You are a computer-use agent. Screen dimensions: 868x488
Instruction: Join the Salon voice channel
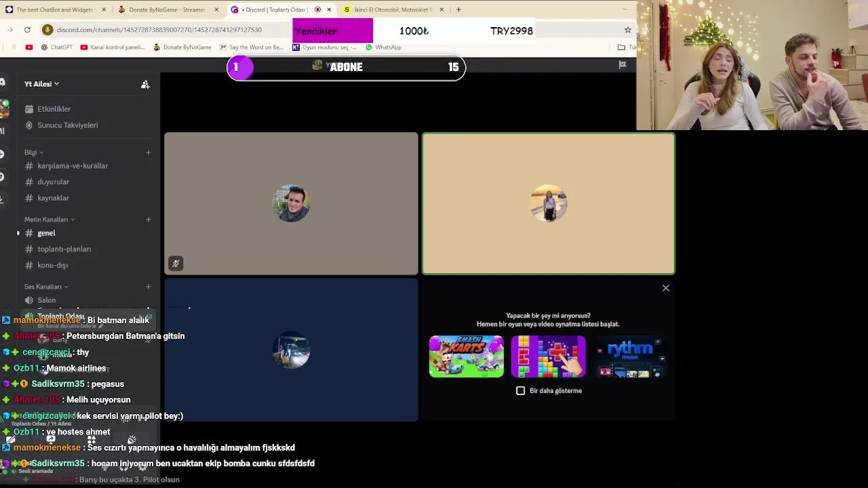point(47,300)
